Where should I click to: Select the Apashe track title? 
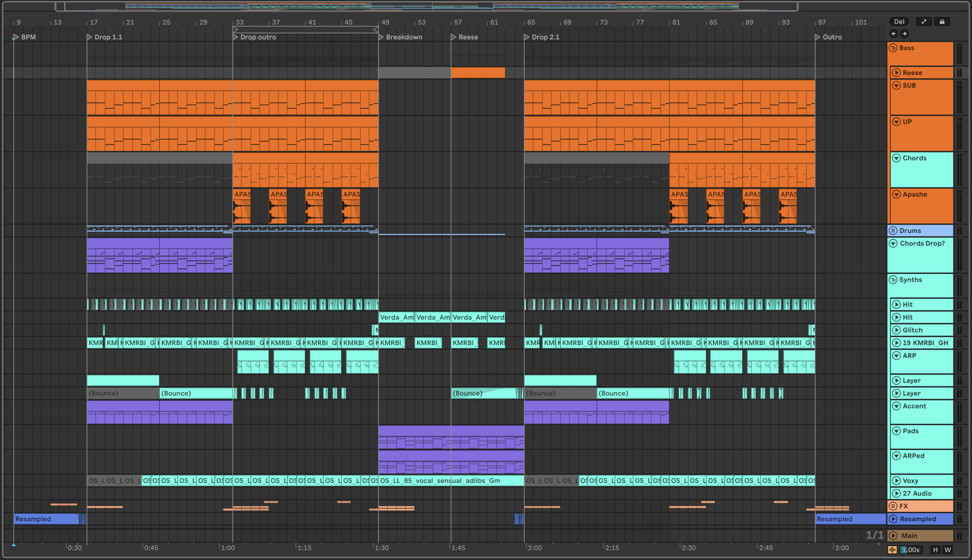(x=915, y=194)
